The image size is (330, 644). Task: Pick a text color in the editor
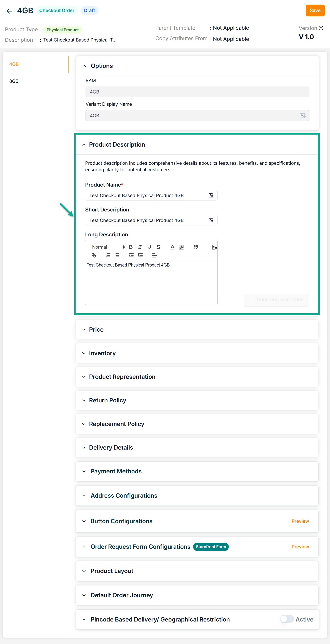[172, 247]
